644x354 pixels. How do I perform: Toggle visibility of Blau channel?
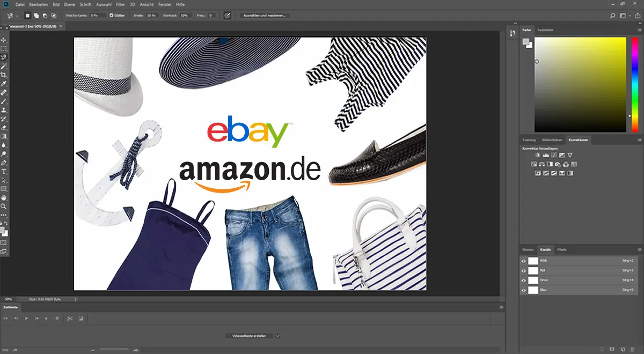click(x=523, y=290)
